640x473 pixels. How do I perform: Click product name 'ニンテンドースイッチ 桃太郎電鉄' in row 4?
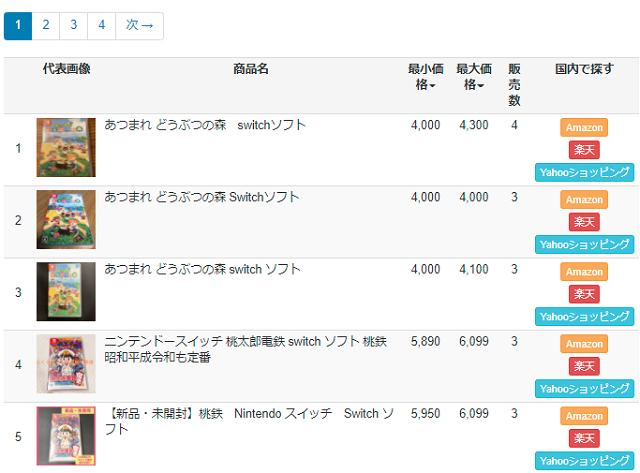coord(246,349)
